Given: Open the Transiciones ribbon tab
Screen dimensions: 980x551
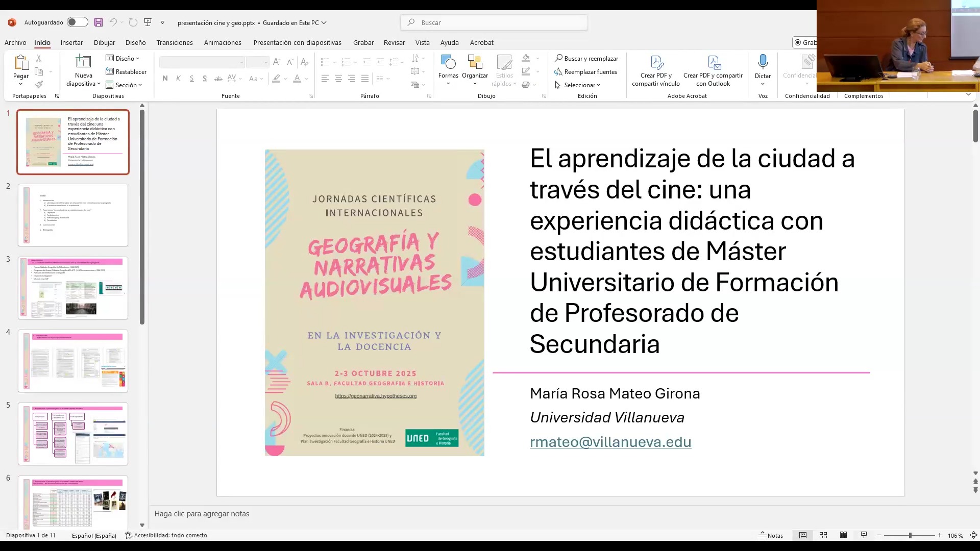Looking at the screenshot, I should (175, 43).
